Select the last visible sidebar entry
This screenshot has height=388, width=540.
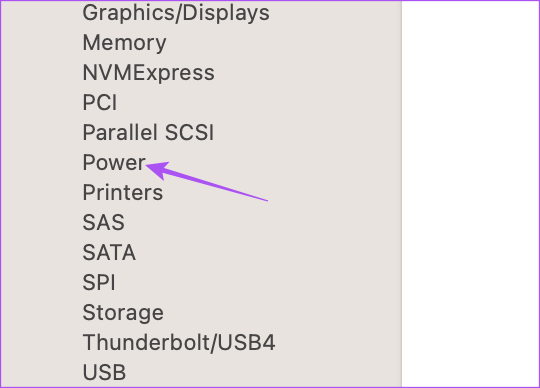tap(104, 373)
